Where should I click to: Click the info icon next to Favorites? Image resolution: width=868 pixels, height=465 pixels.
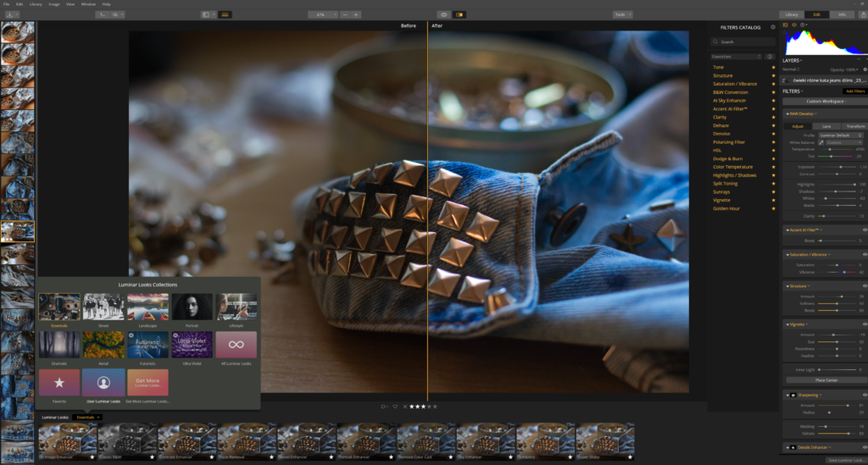[x=770, y=57]
